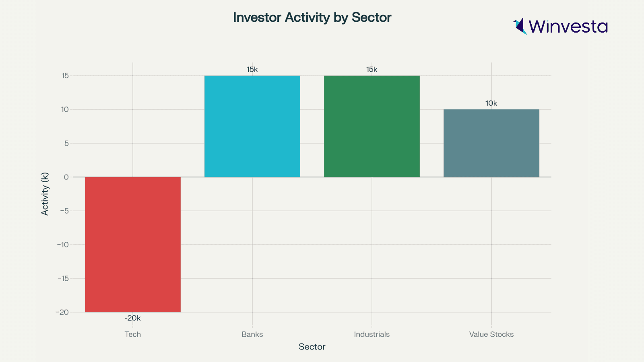Click the −10 tick on the y-axis
This screenshot has height=362, width=644.
[x=63, y=245]
